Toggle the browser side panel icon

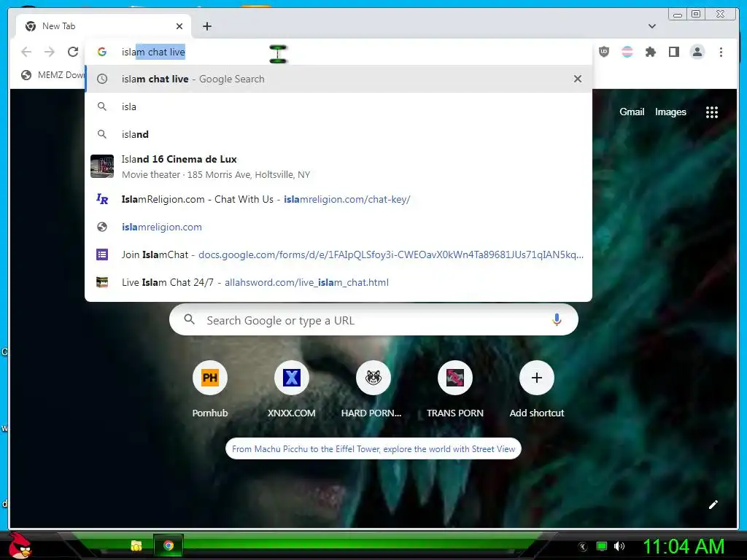[674, 52]
